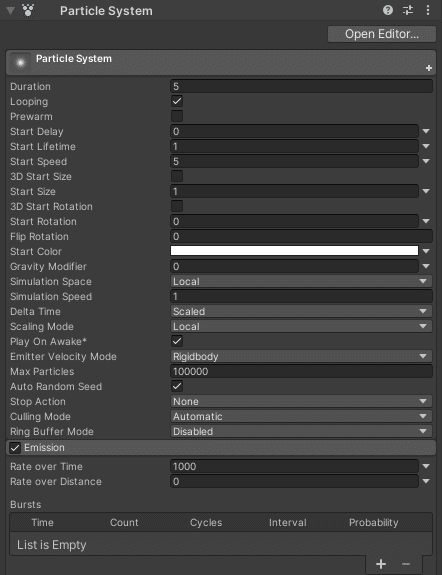Open the component help reference icon
Image resolution: width=442 pixels, height=575 pixels.
point(388,10)
